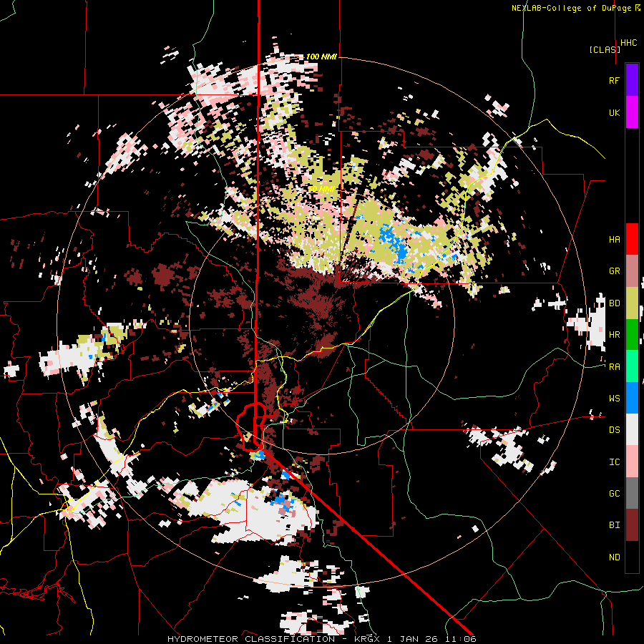Click the HA red legend swatch
This screenshot has width=644, height=644.
tap(632, 239)
